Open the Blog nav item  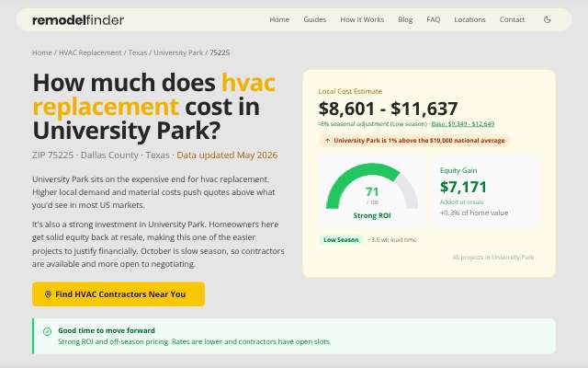point(405,19)
